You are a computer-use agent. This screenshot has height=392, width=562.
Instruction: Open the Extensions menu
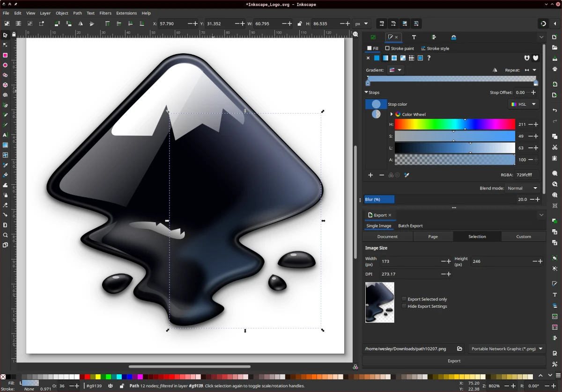coord(126,13)
